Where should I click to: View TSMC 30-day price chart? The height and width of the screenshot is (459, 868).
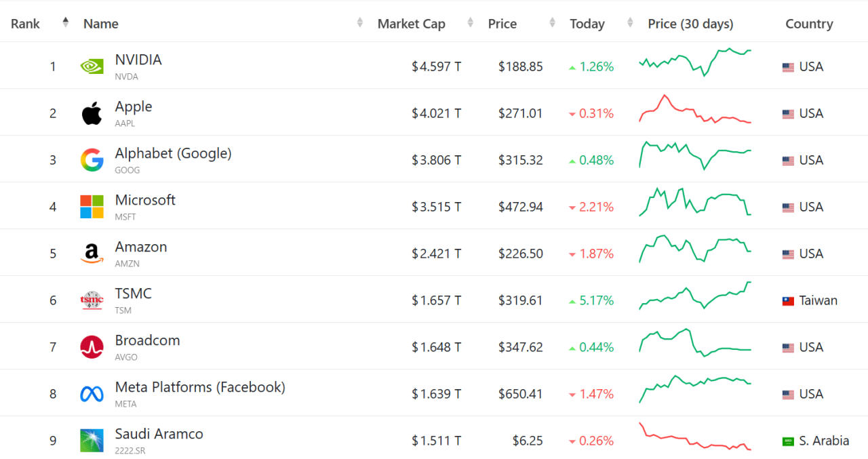(x=695, y=296)
